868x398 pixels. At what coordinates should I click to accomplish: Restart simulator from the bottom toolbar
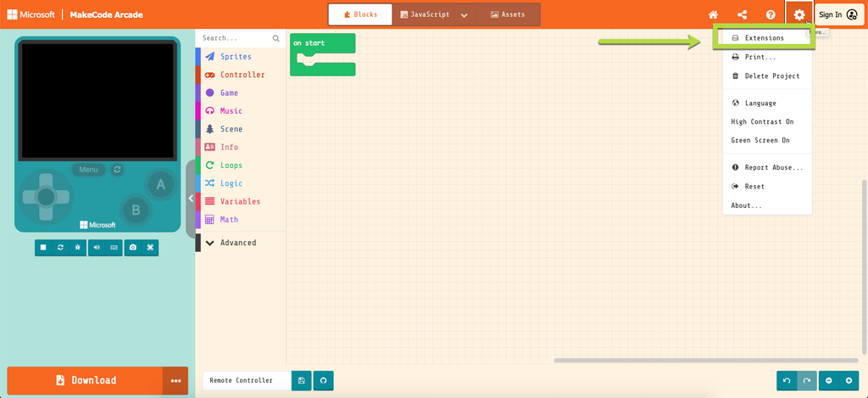click(60, 248)
